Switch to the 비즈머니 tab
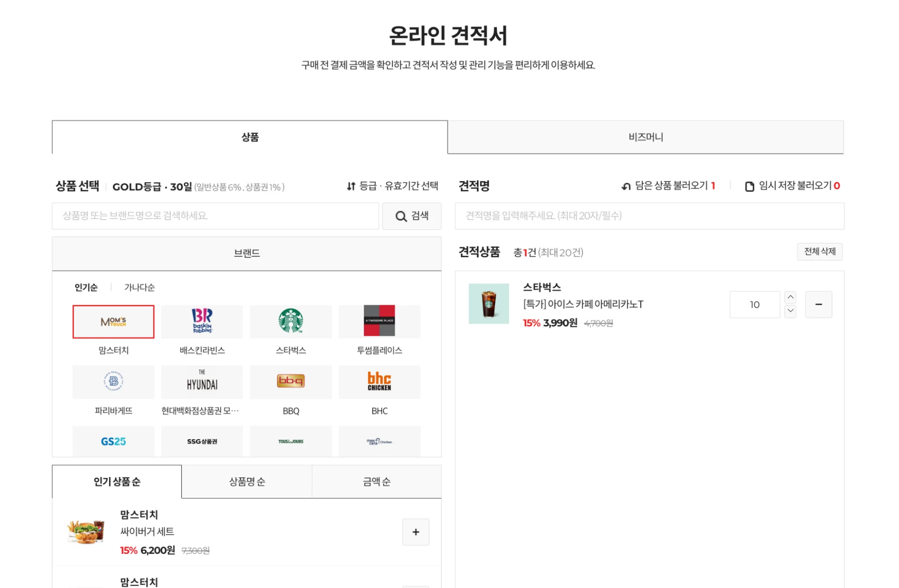Screen dimensions: 899x588 pyautogui.click(x=645, y=137)
